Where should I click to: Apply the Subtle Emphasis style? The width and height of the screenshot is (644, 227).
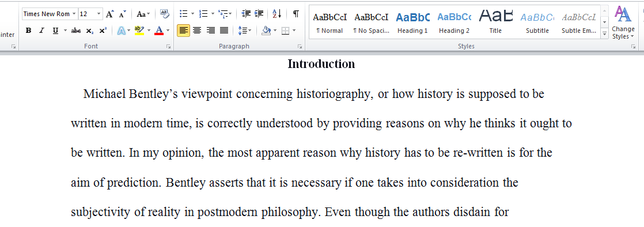tap(579, 22)
